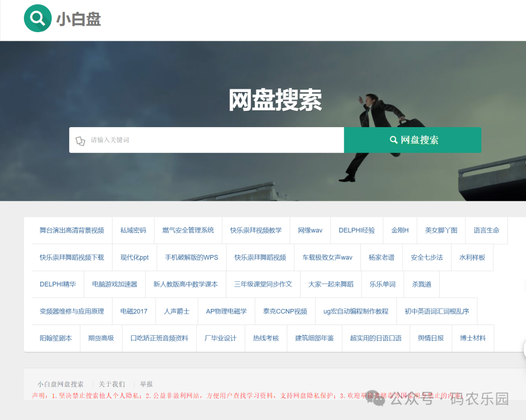The height and width of the screenshot is (420, 526).
Task: Click the 手机破解版的WPS keyword link
Action: pos(191,257)
